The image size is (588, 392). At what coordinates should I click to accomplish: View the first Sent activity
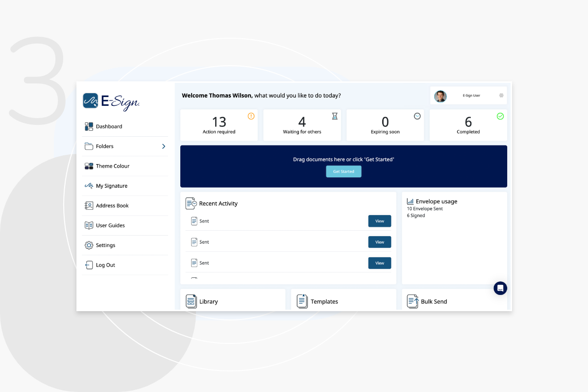pos(380,221)
